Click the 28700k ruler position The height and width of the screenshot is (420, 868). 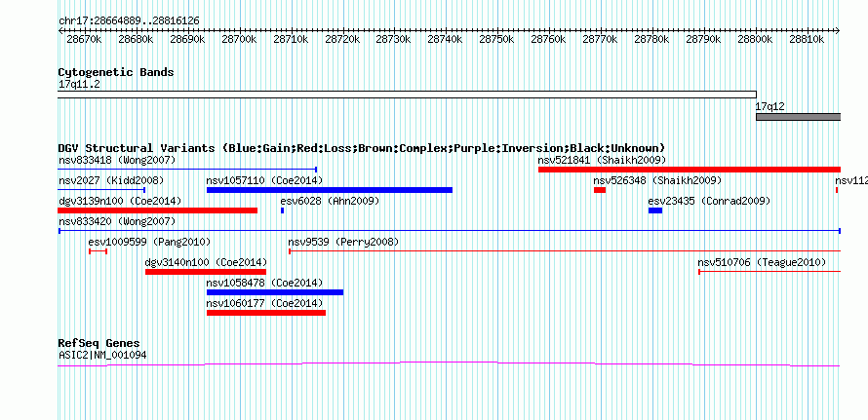tap(239, 39)
